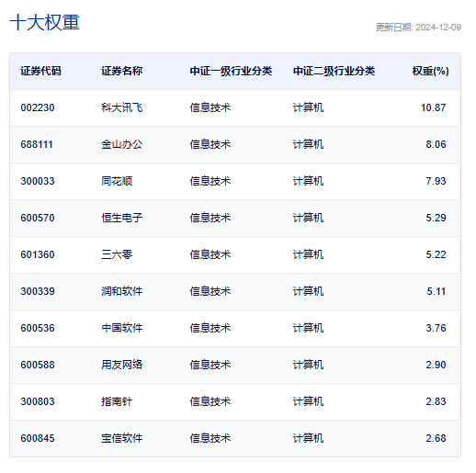Click the 权重(%) column header

point(430,71)
